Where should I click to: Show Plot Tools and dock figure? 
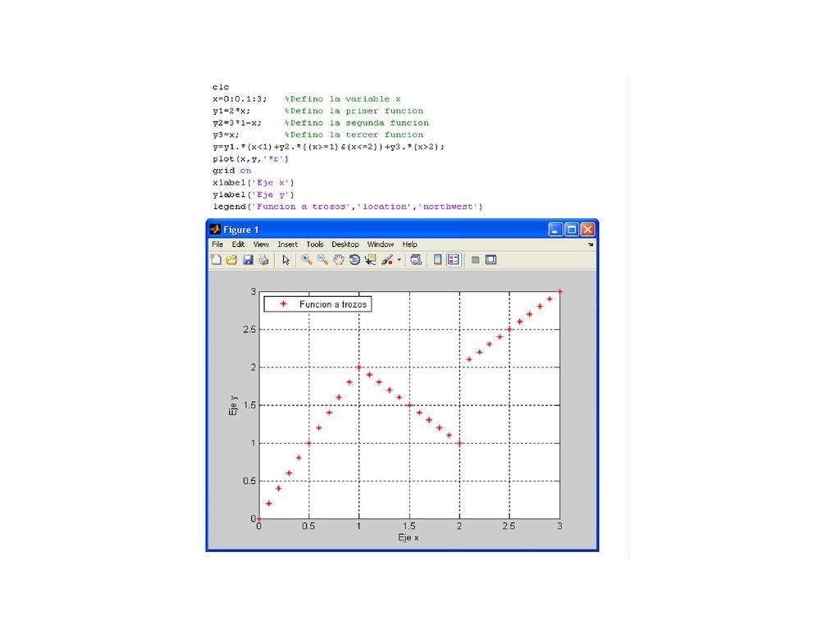point(491,260)
